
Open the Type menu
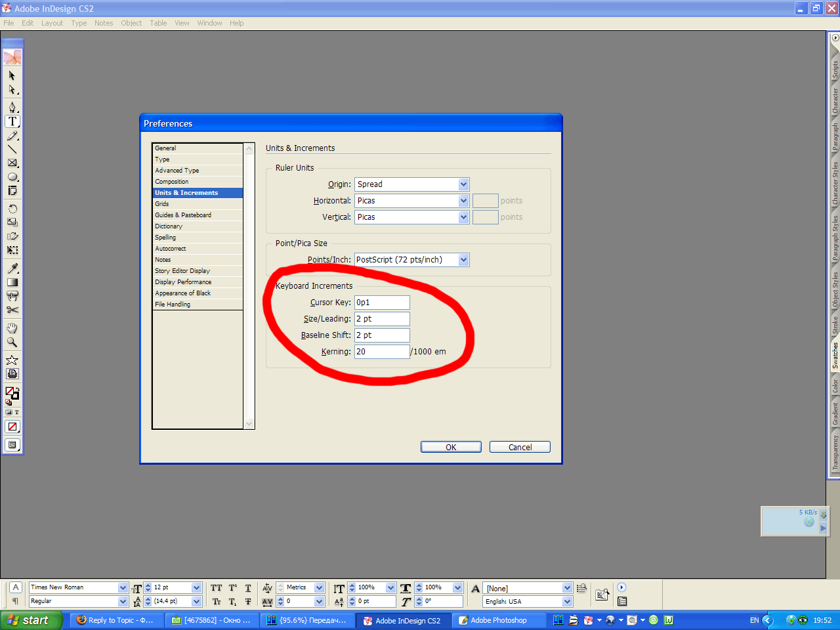79,23
